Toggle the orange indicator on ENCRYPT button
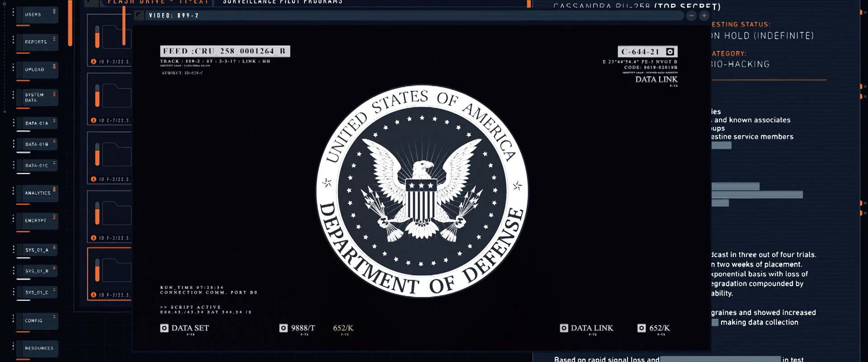Image resolution: width=868 pixels, height=362 pixels. pos(54,217)
